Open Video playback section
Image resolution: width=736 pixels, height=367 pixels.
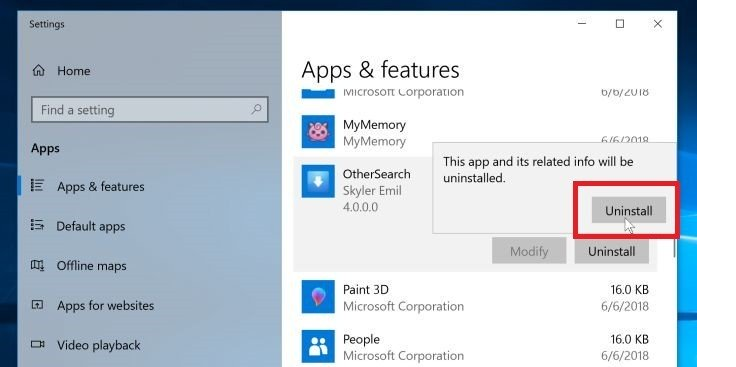[99, 345]
